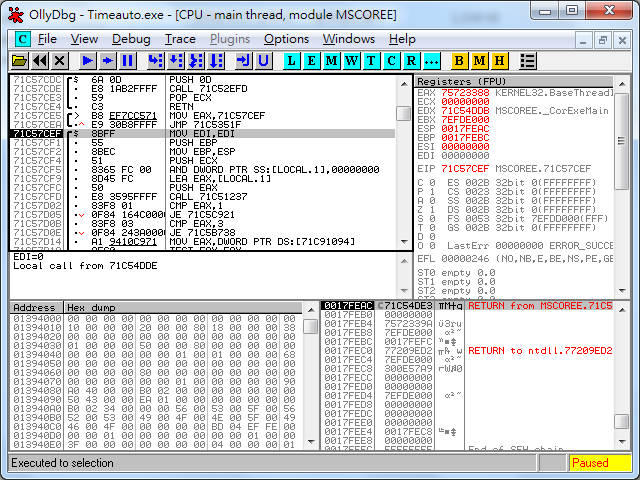Viewport: 640px width, 480px height.
Task: Click the Close program X icon
Action: [x=60, y=61]
